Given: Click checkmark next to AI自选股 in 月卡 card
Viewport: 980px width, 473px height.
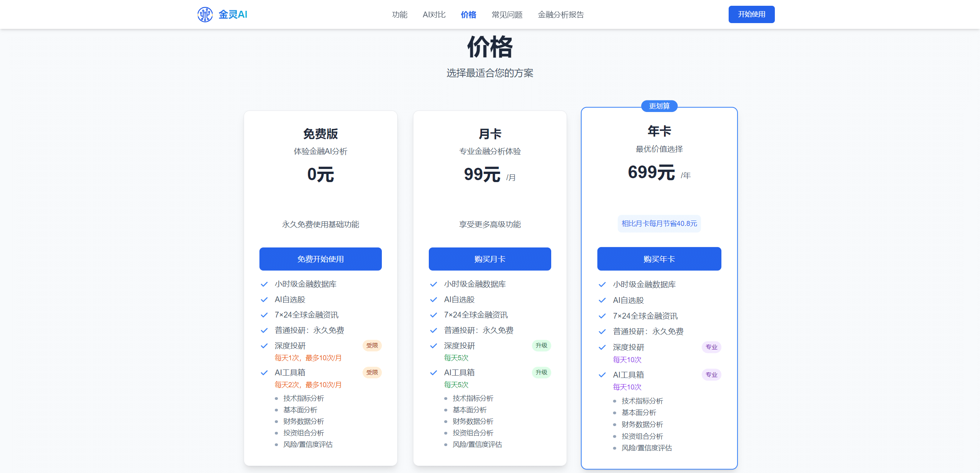Looking at the screenshot, I should (433, 300).
